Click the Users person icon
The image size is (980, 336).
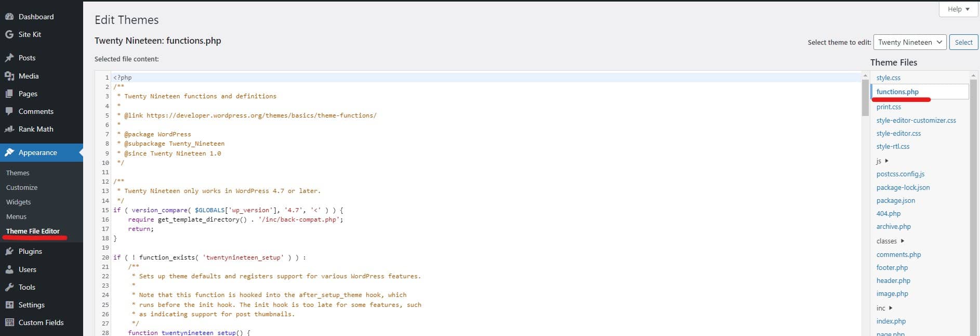click(x=9, y=269)
